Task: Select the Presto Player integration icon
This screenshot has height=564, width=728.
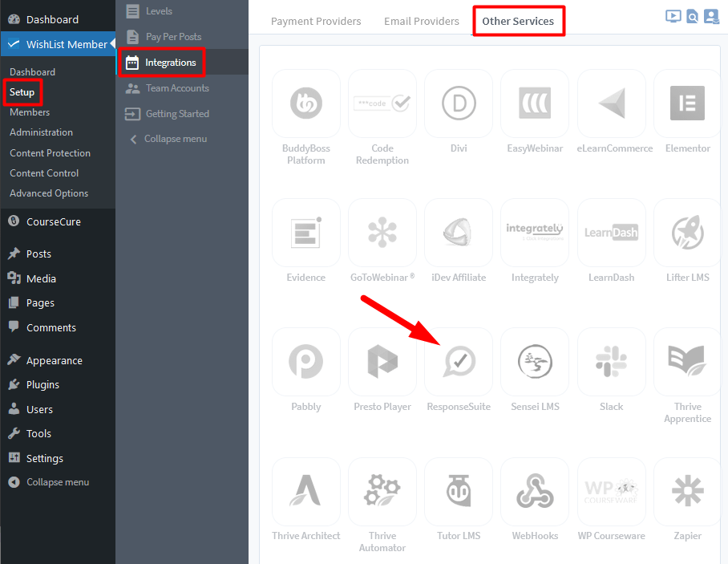Action: [x=382, y=362]
